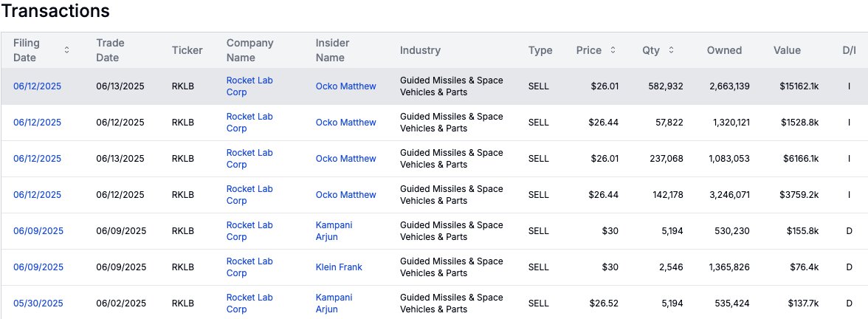Click the Price column header label
The image size is (868, 319).
pyautogui.click(x=588, y=50)
